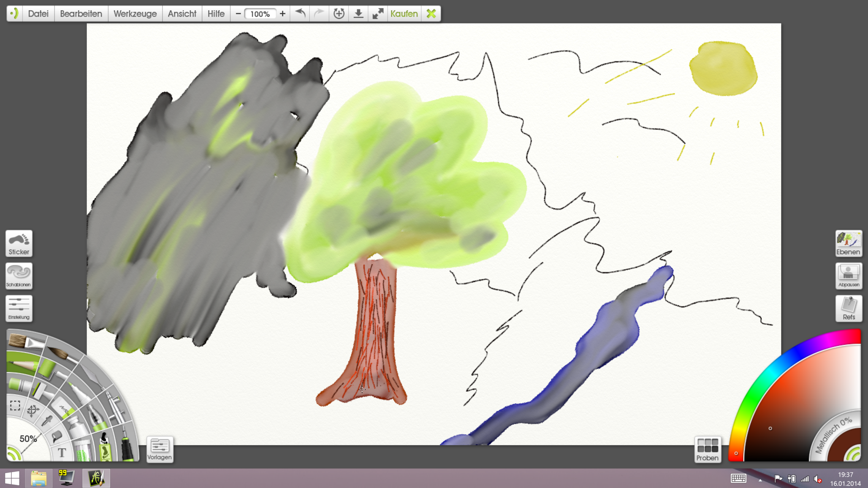This screenshot has height=488, width=868.
Task: Open the Werkzeuge menu
Action: pyautogui.click(x=135, y=14)
